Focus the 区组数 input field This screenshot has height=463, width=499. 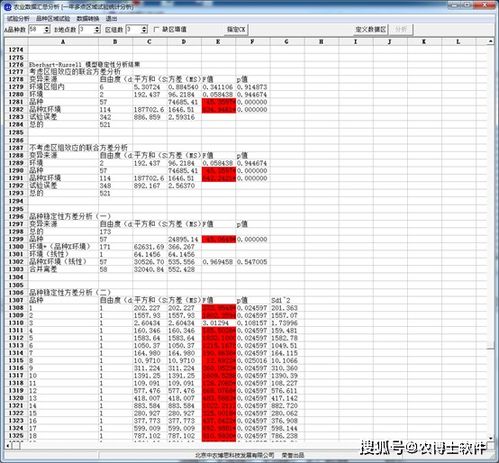click(x=133, y=29)
